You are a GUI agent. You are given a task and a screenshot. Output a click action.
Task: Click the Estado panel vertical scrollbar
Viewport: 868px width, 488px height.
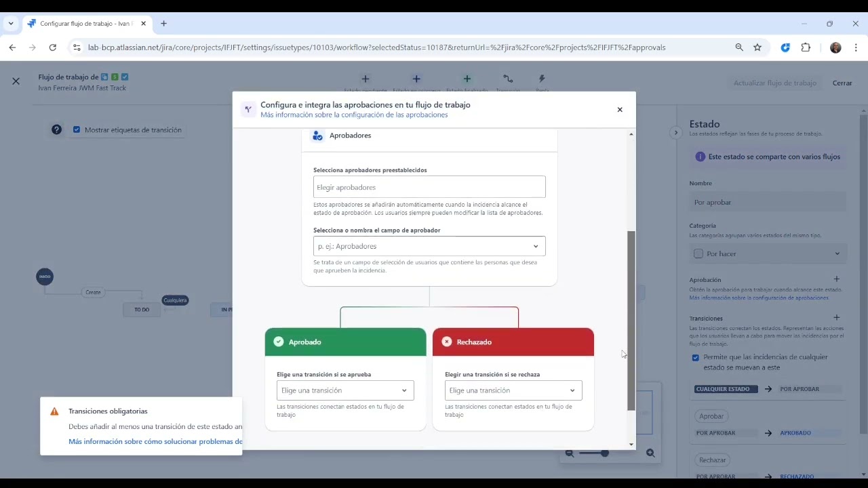(x=863, y=274)
